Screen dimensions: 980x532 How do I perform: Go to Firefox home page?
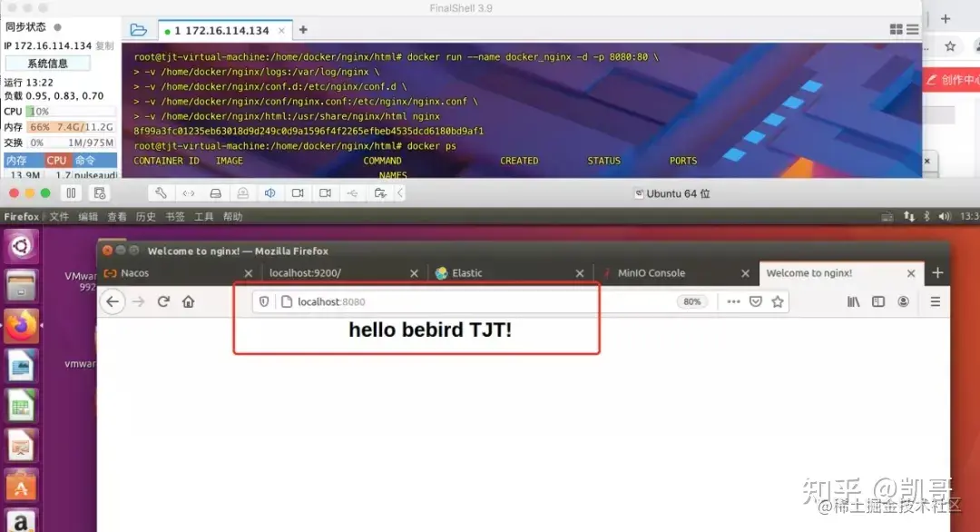[188, 302]
